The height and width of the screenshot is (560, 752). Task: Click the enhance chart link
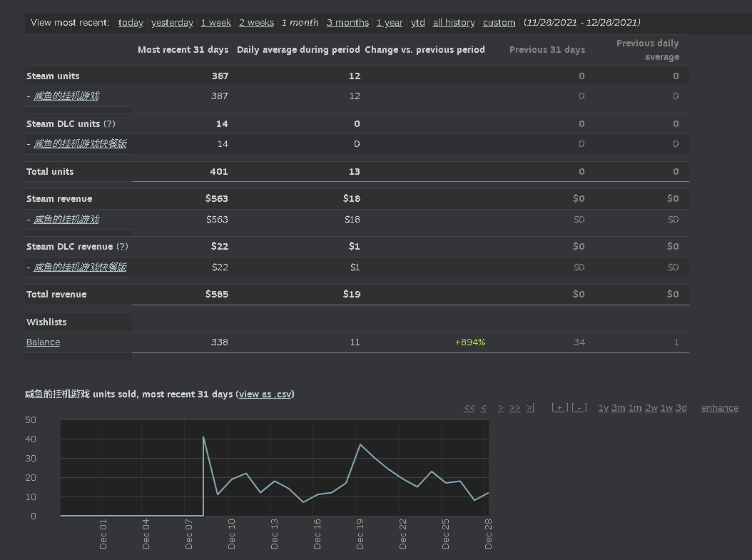(719, 408)
